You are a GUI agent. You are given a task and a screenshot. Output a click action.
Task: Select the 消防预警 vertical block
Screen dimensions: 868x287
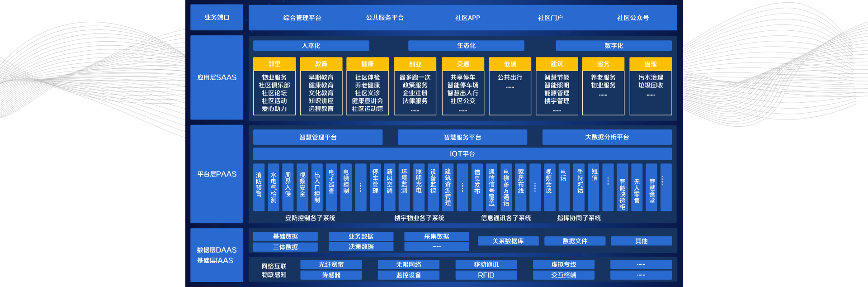coord(259,187)
